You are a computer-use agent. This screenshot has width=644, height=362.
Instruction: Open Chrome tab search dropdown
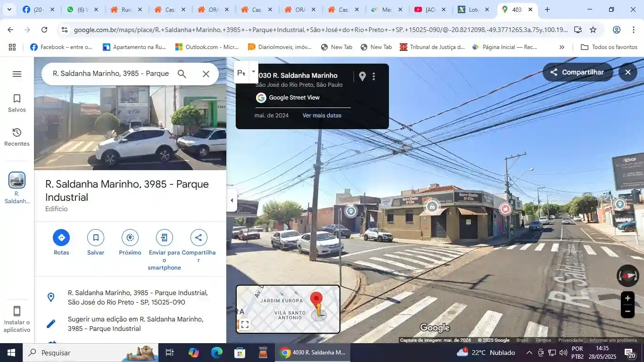[9, 9]
